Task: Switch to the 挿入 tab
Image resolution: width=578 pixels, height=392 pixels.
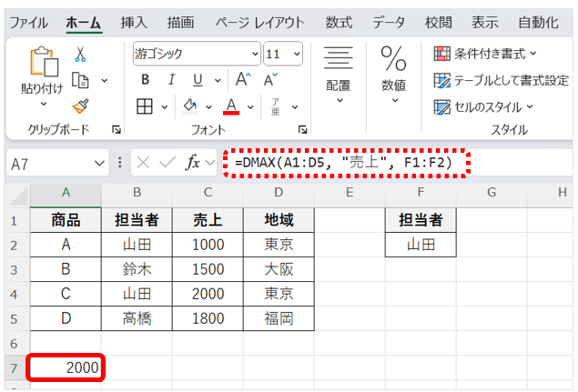Action: [134, 22]
